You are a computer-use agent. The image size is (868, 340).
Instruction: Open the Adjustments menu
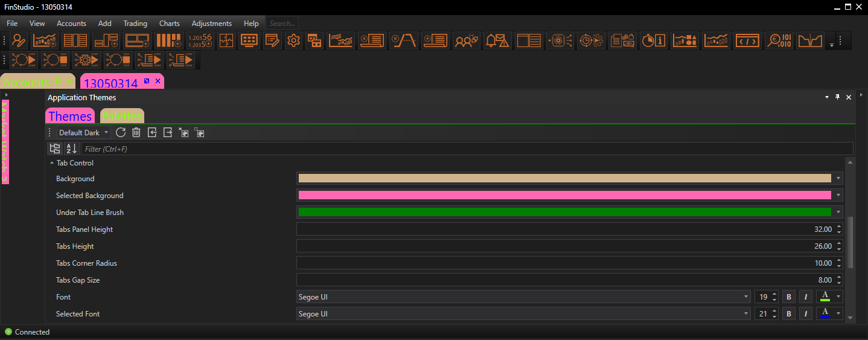pyautogui.click(x=211, y=24)
